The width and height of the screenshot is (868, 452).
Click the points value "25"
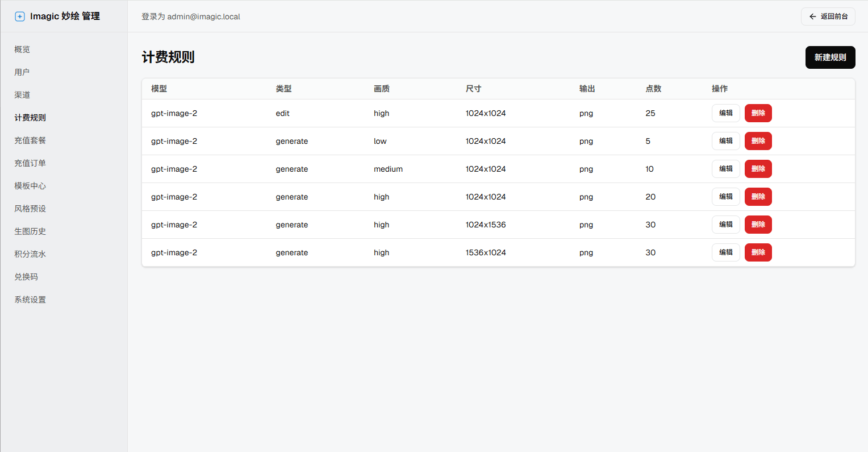tap(650, 113)
